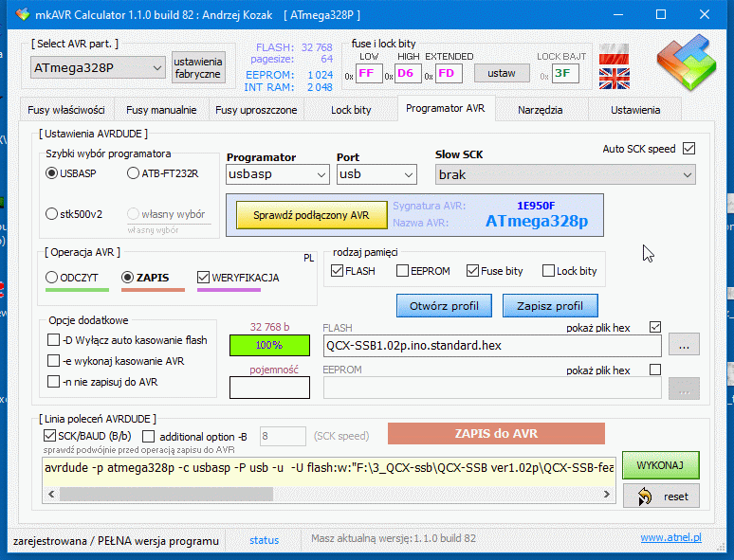Select the ATB-FT232R programmer option
Viewport: 734px width, 560px height.
134,173
